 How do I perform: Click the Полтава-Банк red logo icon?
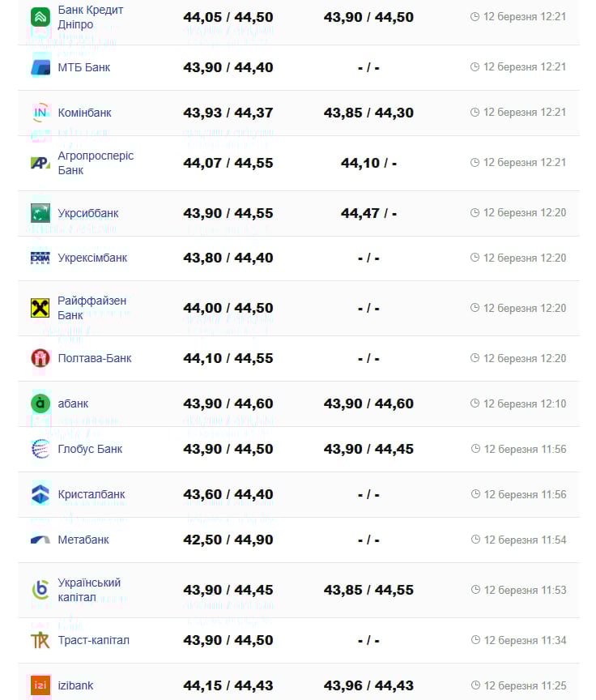coord(40,358)
